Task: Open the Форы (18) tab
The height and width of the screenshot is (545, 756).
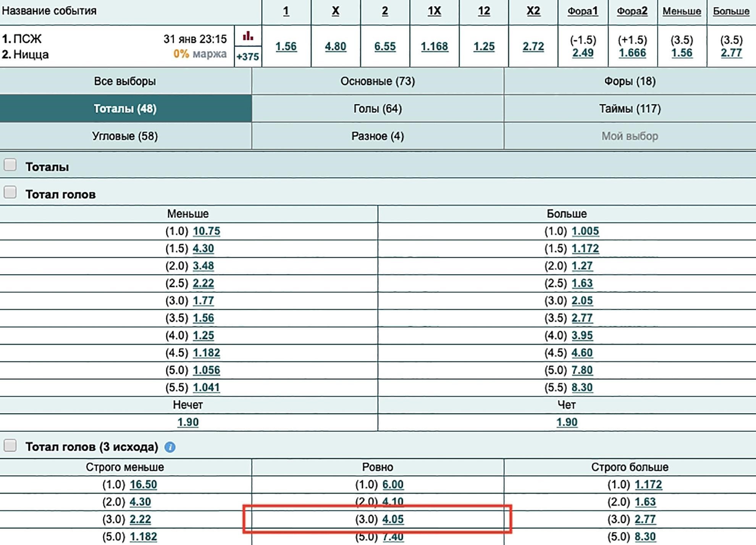Action: point(630,81)
